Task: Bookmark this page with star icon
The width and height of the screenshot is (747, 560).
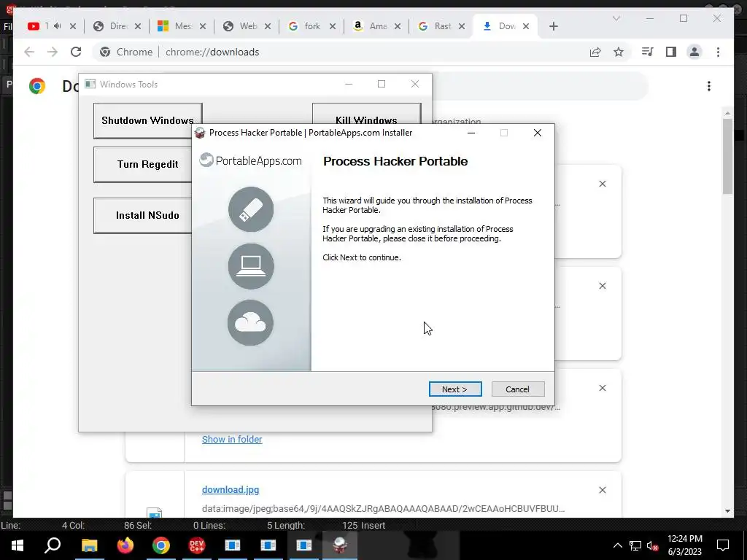Action: point(619,52)
